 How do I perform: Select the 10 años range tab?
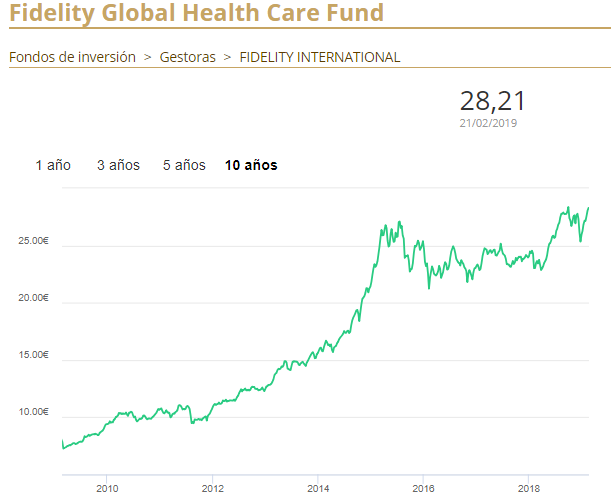[x=251, y=165]
